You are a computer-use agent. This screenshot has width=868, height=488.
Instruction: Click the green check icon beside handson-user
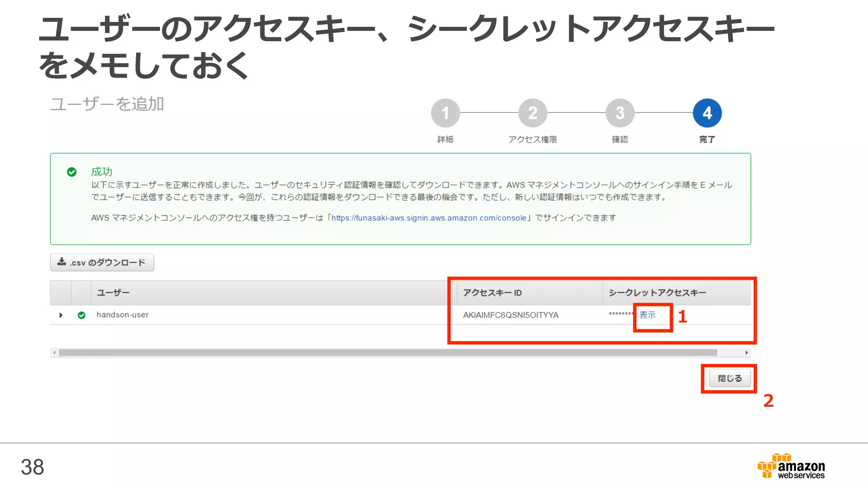81,315
